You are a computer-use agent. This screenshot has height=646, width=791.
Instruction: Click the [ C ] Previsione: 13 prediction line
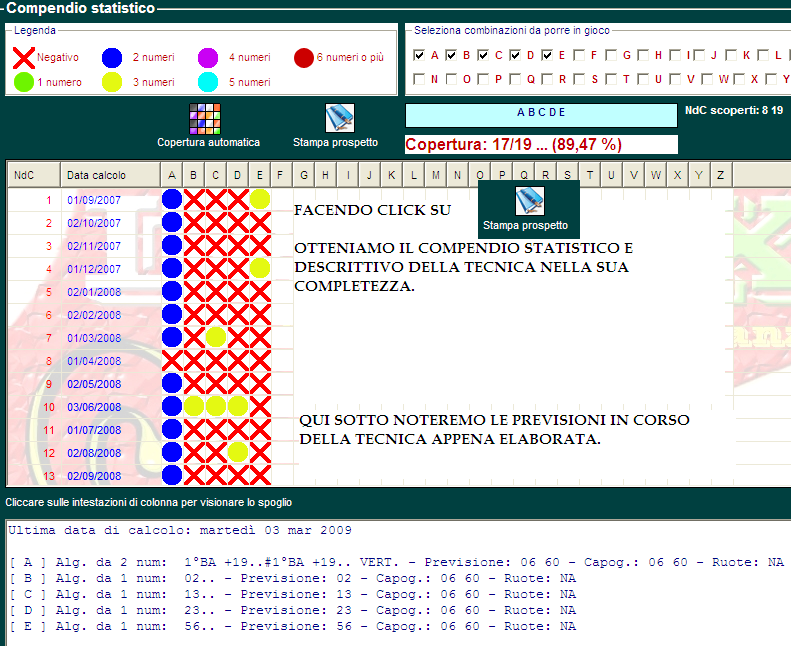click(293, 594)
